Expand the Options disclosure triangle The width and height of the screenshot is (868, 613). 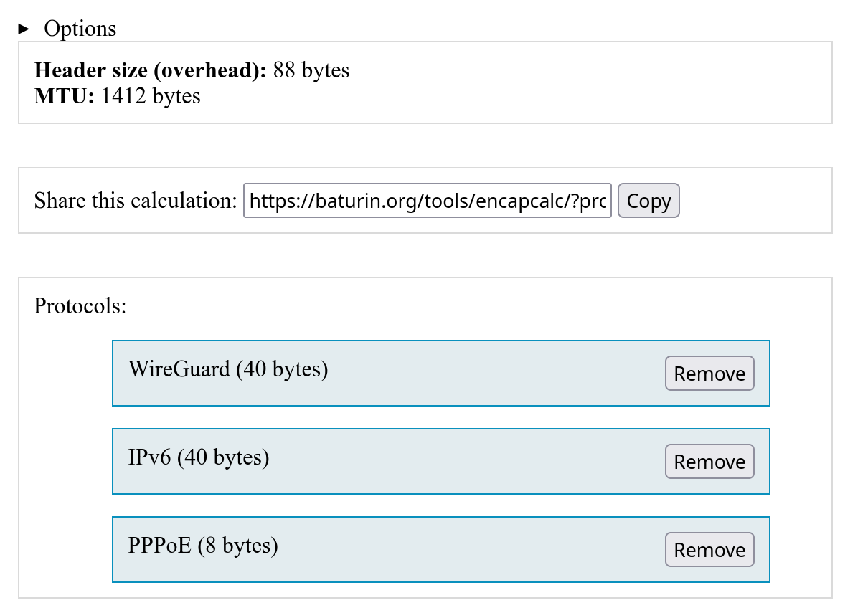pyautogui.click(x=24, y=29)
